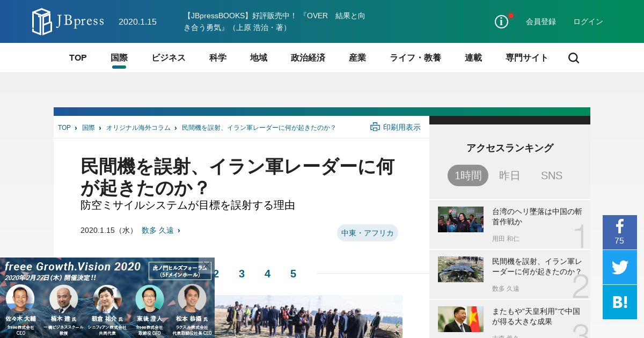Share article on Twitter
The height and width of the screenshot is (338, 644).
click(x=620, y=267)
